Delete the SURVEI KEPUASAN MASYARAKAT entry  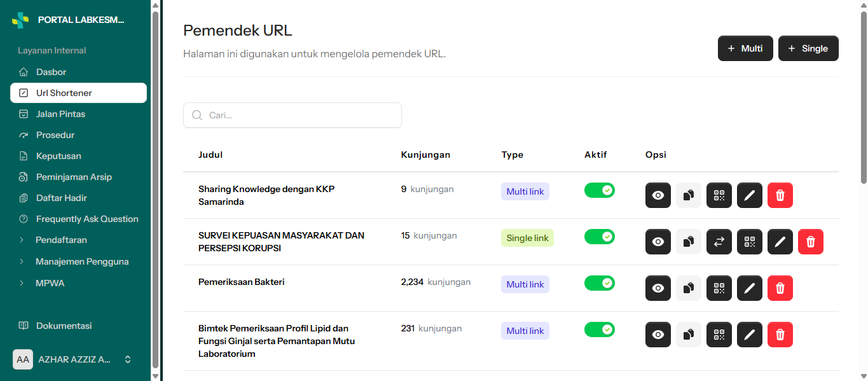(x=811, y=242)
